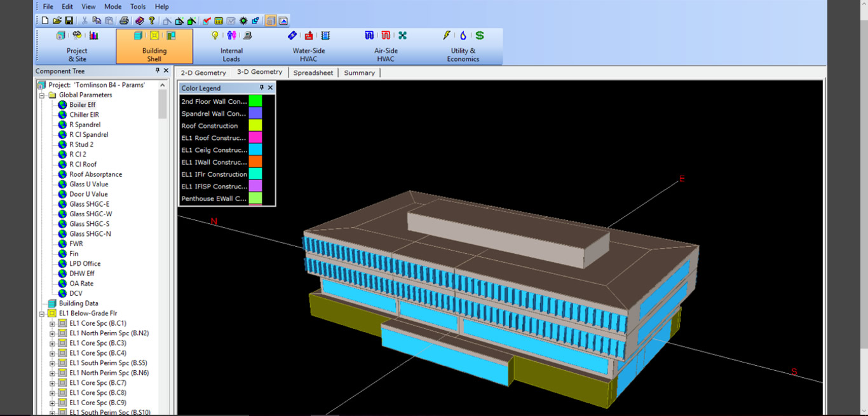Select the Roof Absorptance parameter
Screen dimensions: 868x416
(95, 174)
